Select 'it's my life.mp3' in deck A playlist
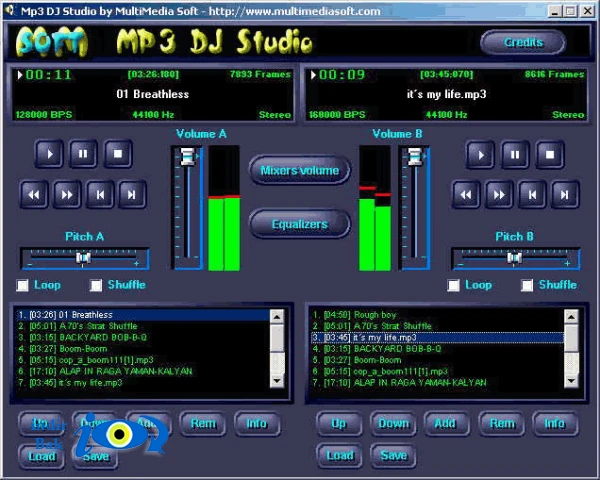The image size is (600, 480). [x=143, y=382]
